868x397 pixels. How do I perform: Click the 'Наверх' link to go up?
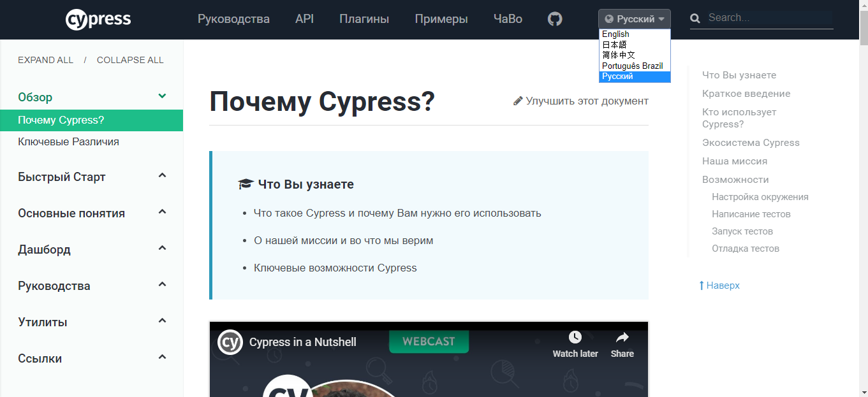[719, 285]
